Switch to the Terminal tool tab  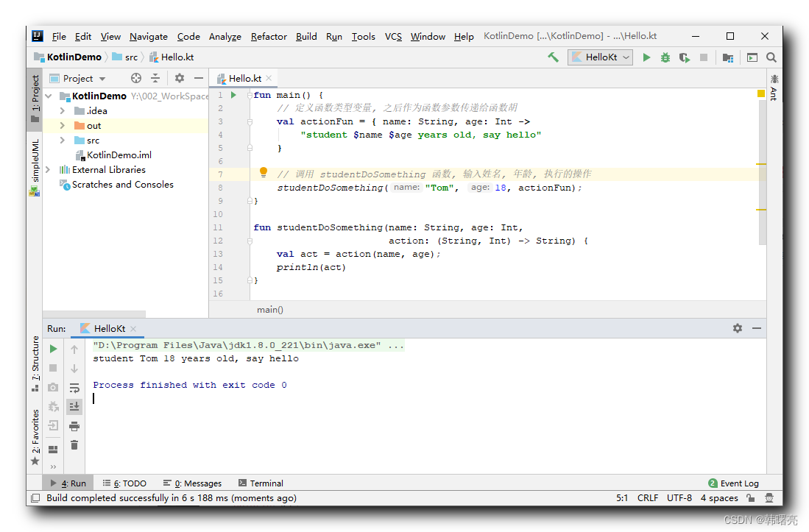tap(261, 483)
